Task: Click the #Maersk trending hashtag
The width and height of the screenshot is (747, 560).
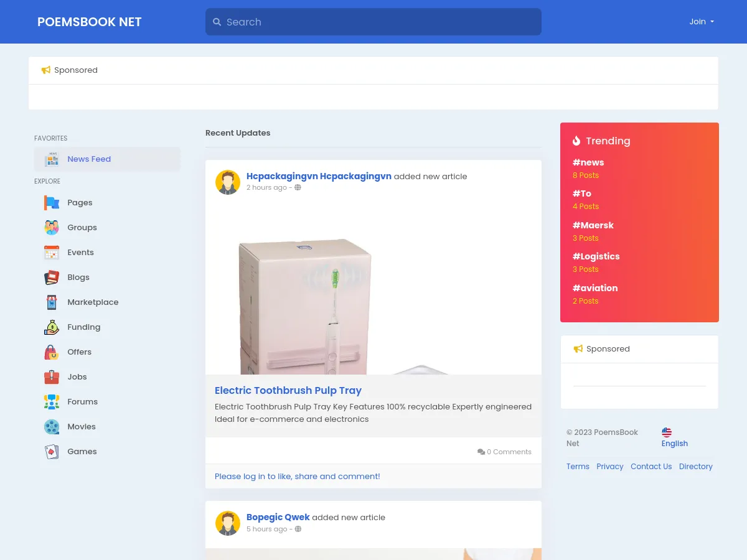Action: click(593, 225)
